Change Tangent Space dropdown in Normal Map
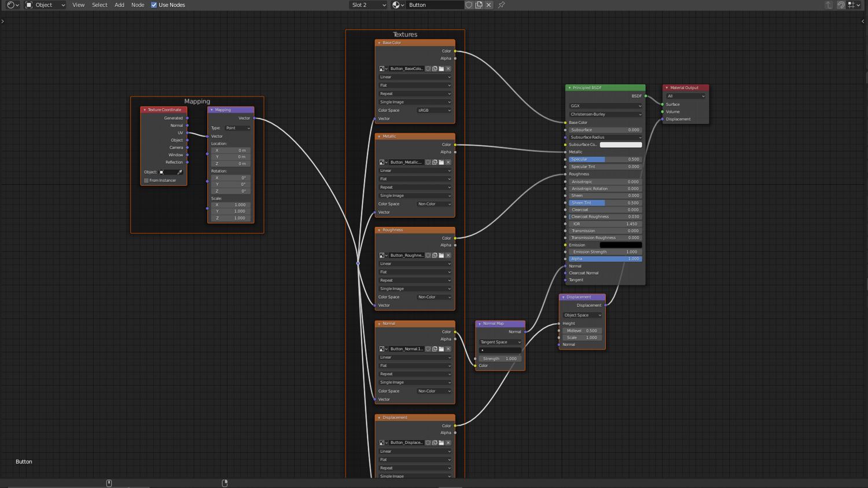The image size is (868, 488). (500, 342)
